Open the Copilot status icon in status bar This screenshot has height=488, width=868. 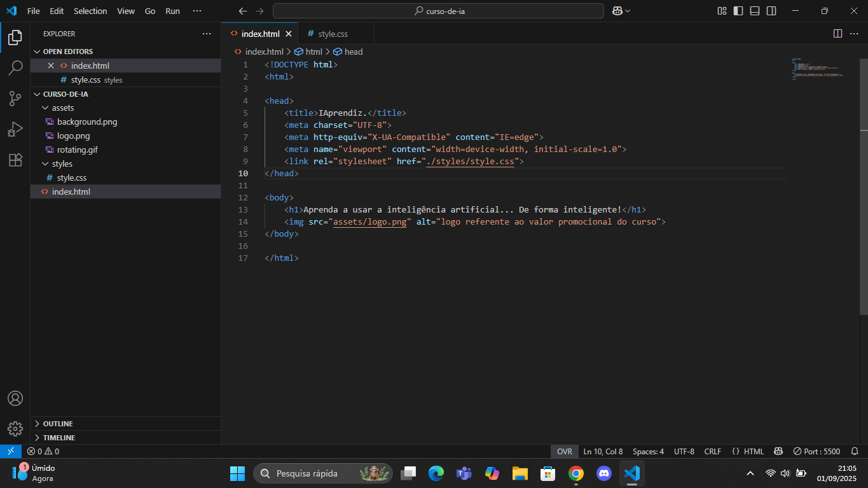click(x=778, y=451)
